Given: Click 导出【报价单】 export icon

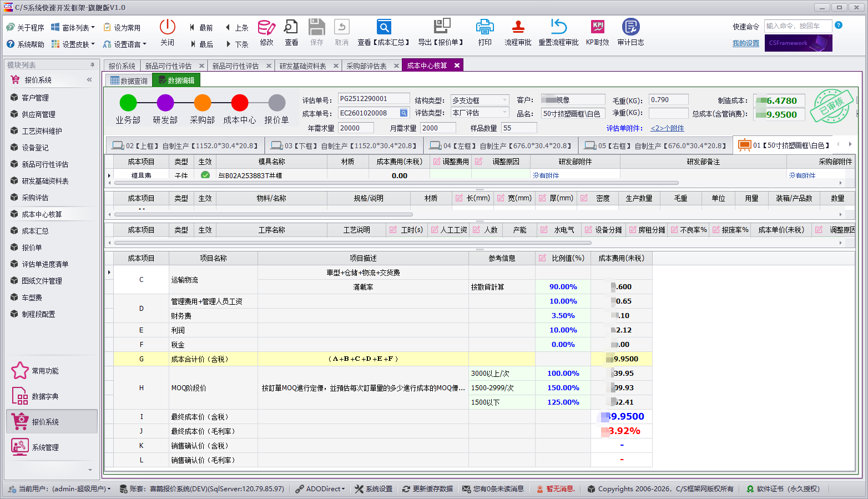Looking at the screenshot, I should 442,27.
